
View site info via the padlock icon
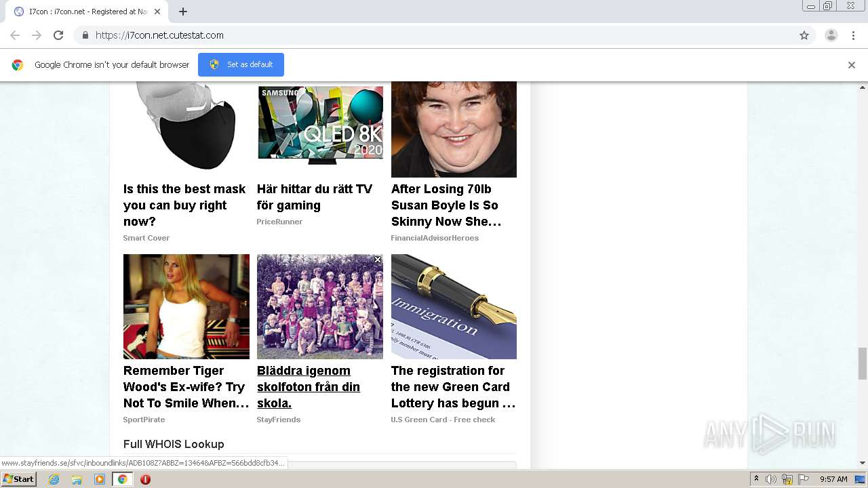click(x=85, y=35)
